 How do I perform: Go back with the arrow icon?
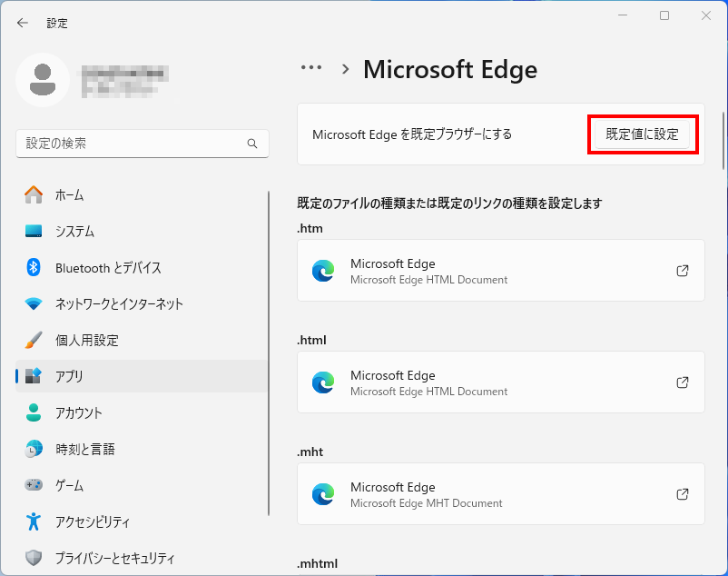pos(23,23)
